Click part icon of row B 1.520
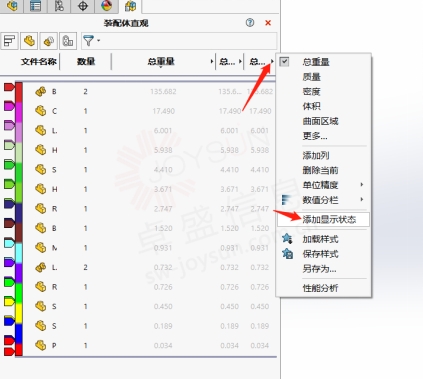The image size is (423, 380). pos(40,228)
